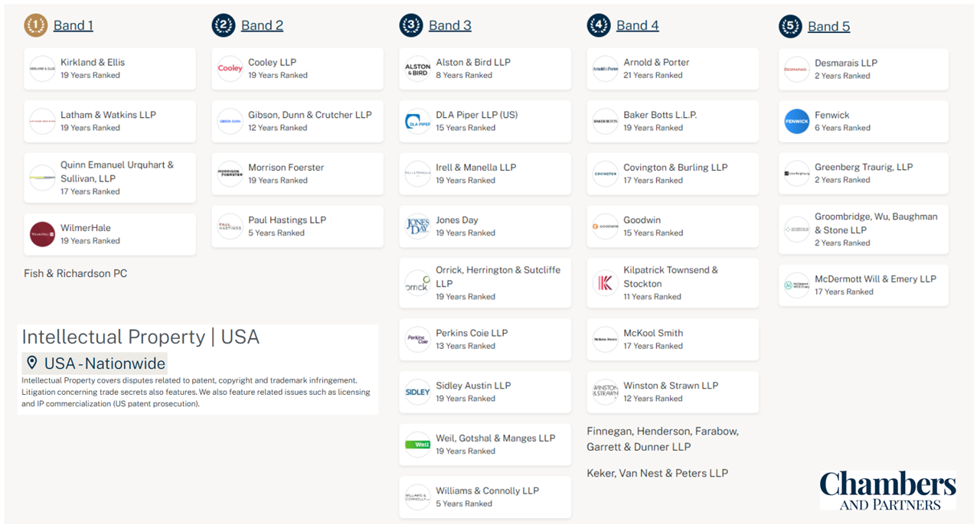
Task: Click the Jones Day logo icon
Action: pyautogui.click(x=417, y=227)
